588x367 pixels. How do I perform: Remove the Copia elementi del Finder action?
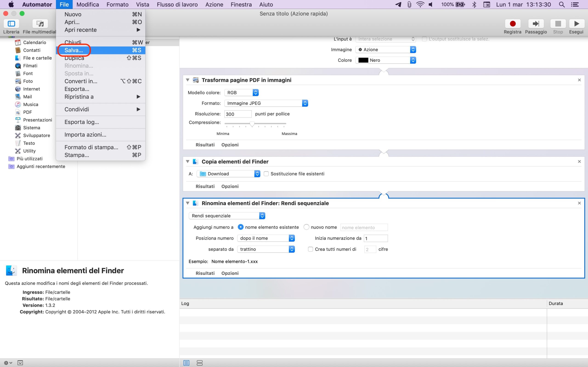pyautogui.click(x=579, y=161)
